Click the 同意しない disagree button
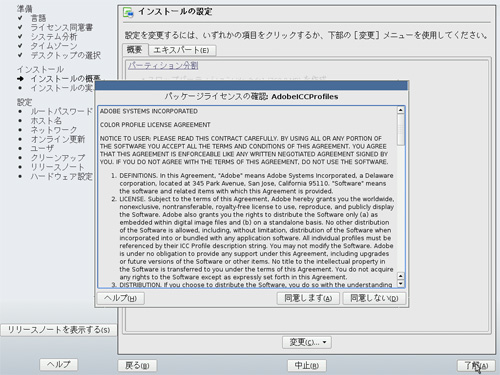The width and height of the screenshot is (500, 375). (374, 298)
